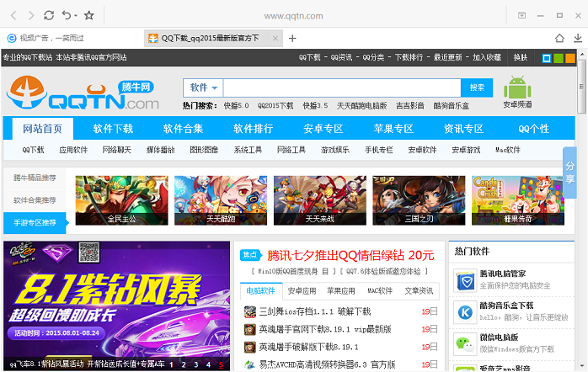Image resolution: width=588 pixels, height=372 pixels.
Task: Open the 软件 search category dropdown
Action: pos(203,88)
